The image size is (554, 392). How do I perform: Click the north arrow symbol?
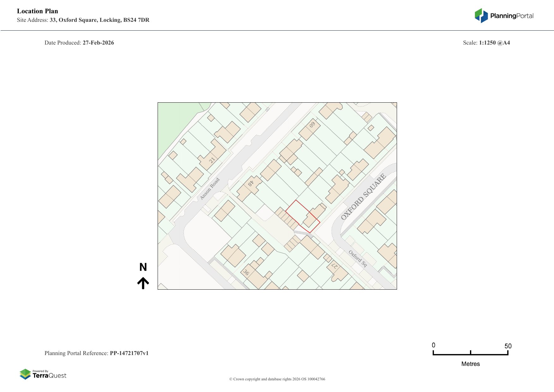[143, 283]
